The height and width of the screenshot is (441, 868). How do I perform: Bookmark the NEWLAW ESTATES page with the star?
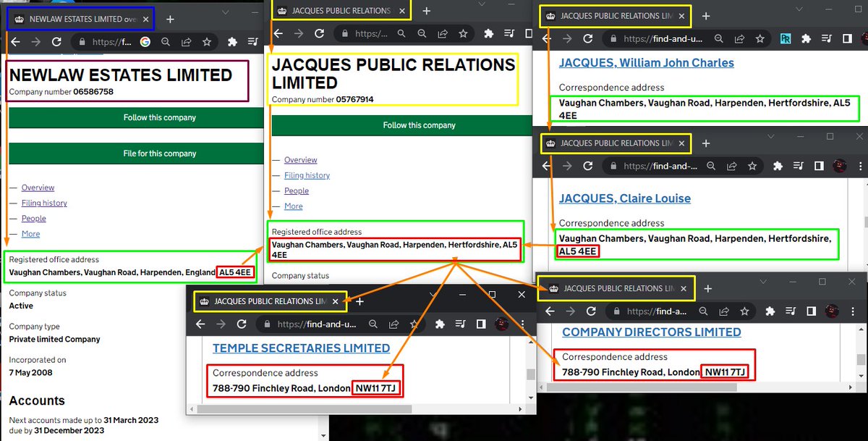point(207,42)
